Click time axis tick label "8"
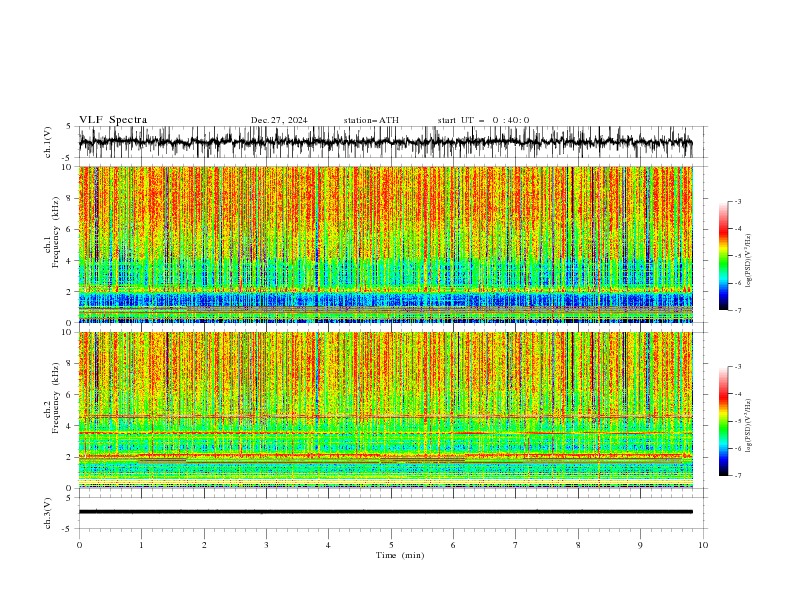This screenshot has height=612, width=792. click(578, 545)
